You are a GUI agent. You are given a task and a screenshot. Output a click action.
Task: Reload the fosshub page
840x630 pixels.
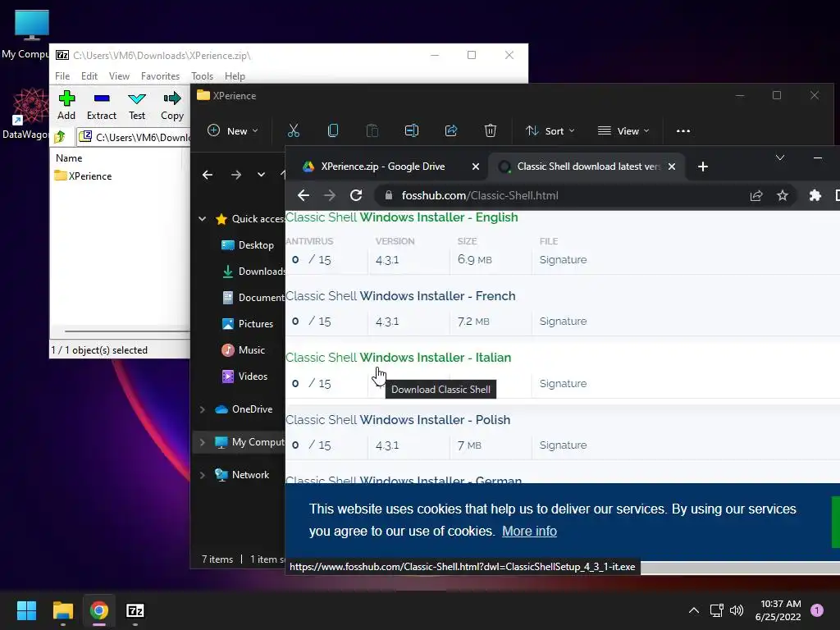click(356, 195)
